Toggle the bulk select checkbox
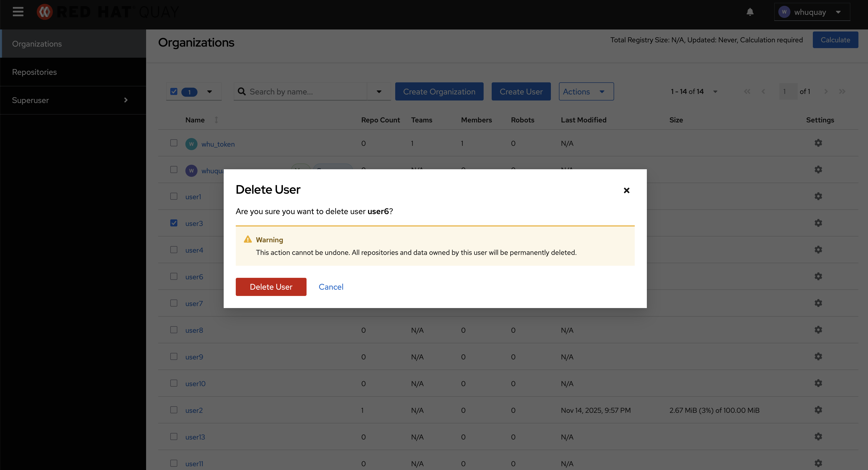Image resolution: width=868 pixels, height=470 pixels. [174, 92]
